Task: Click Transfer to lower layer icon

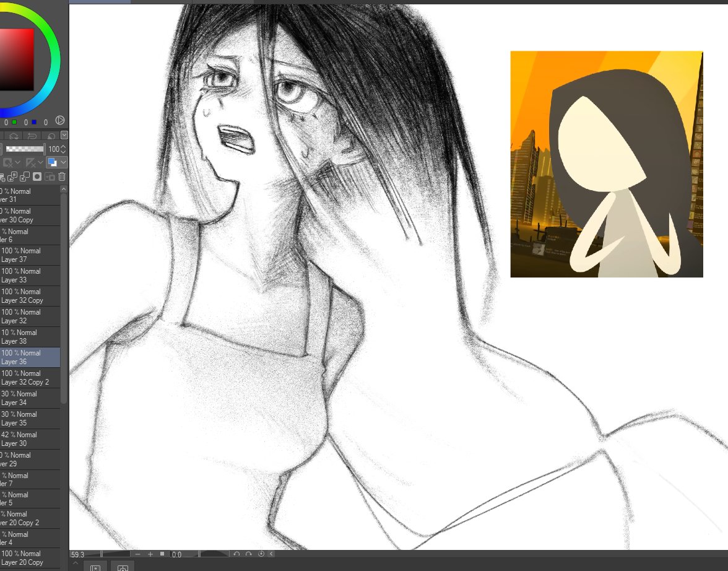Action: pos(12,177)
